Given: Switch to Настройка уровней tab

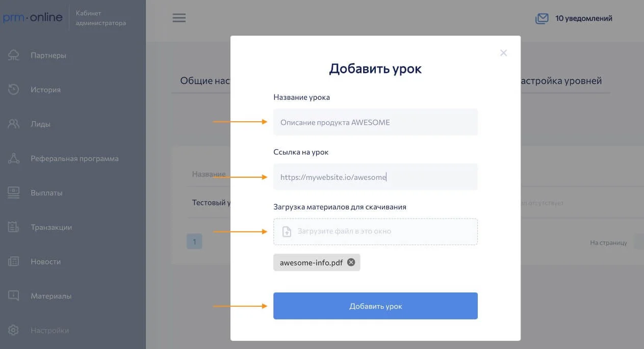Looking at the screenshot, I should point(561,81).
